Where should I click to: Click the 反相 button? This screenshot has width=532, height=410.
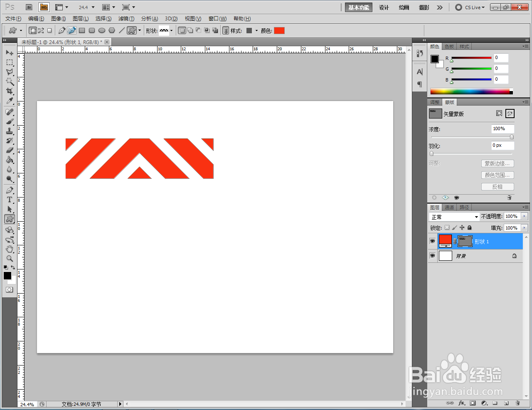(x=498, y=187)
